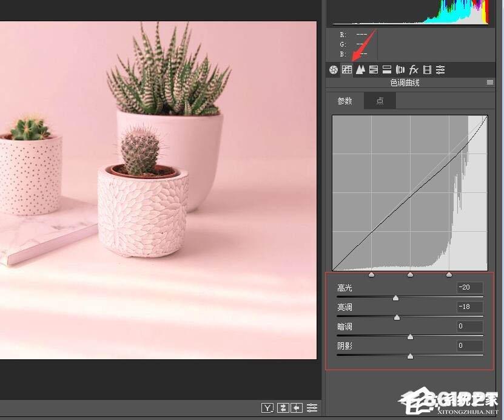Viewport: 504px width, 420px height.
Task: Toggle panel defaults sliders icon below preview
Action: (x=312, y=408)
